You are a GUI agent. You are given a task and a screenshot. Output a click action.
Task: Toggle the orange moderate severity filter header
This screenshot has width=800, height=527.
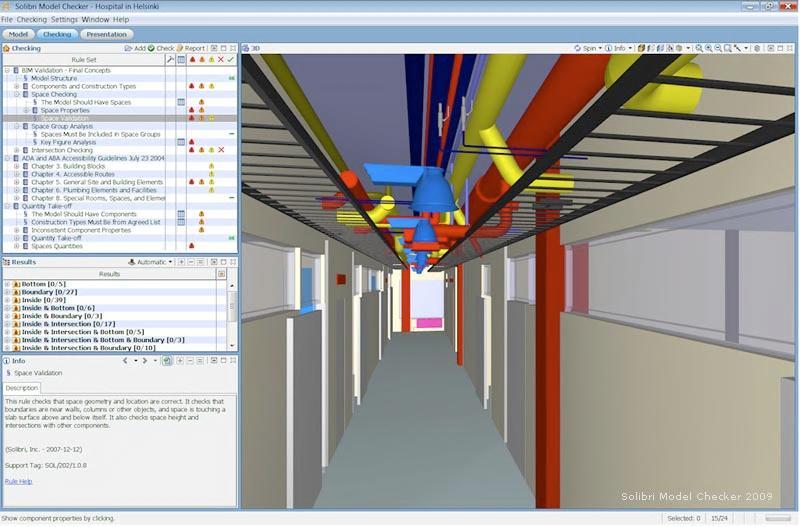coord(202,60)
